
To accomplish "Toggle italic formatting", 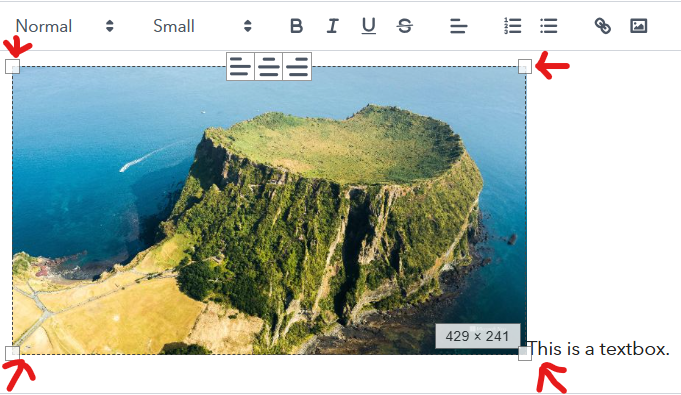I will pyautogui.click(x=332, y=26).
